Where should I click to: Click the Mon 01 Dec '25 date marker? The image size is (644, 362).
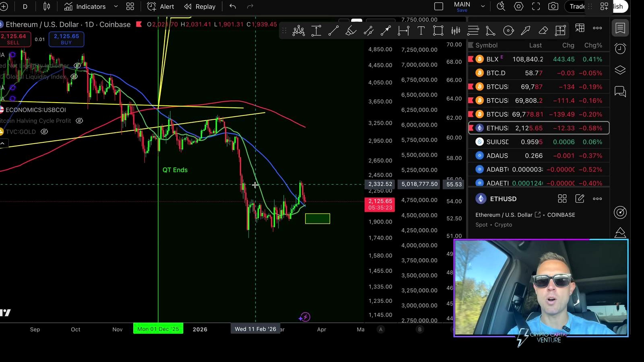158,329
